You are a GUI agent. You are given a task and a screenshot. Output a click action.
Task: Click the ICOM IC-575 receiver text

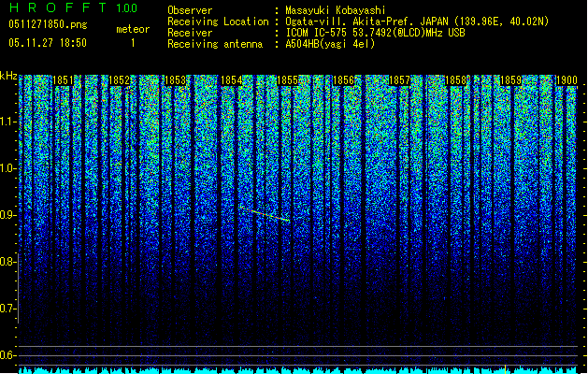375,33
